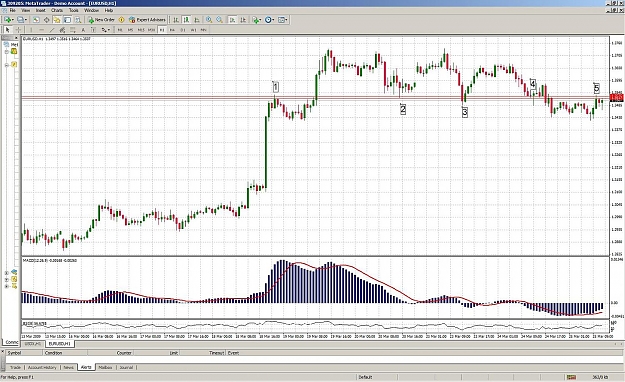The image size is (625, 382).
Task: Switch to W1 timeframe
Action: tap(193, 30)
